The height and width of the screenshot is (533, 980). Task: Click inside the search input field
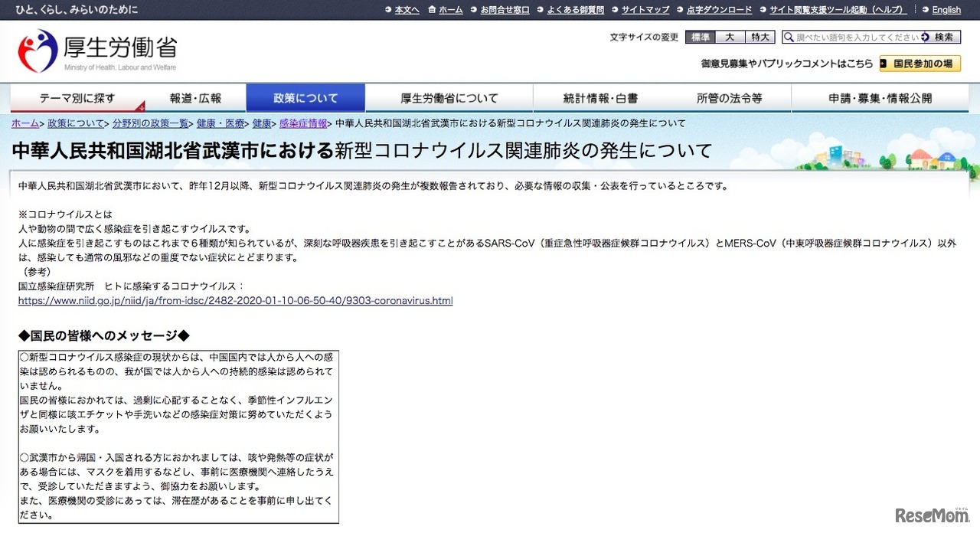point(850,36)
